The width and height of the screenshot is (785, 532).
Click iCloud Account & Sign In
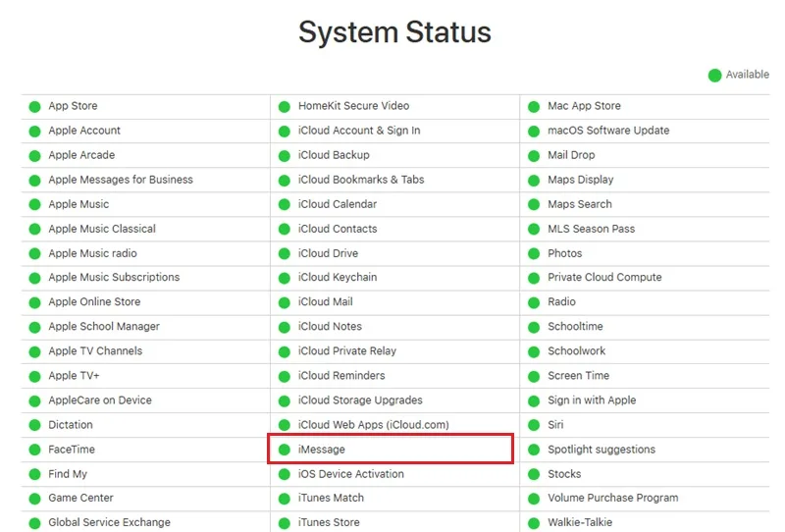[359, 131]
